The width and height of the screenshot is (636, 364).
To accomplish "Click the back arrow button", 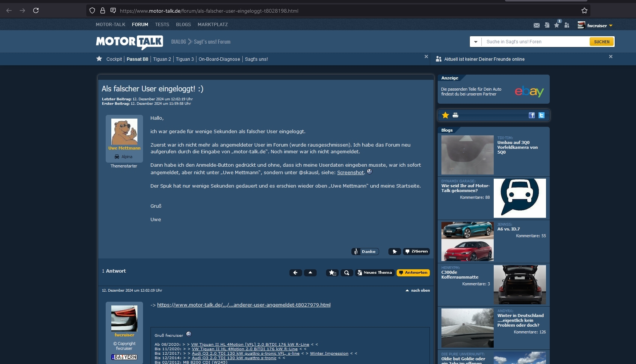I will [x=295, y=273].
